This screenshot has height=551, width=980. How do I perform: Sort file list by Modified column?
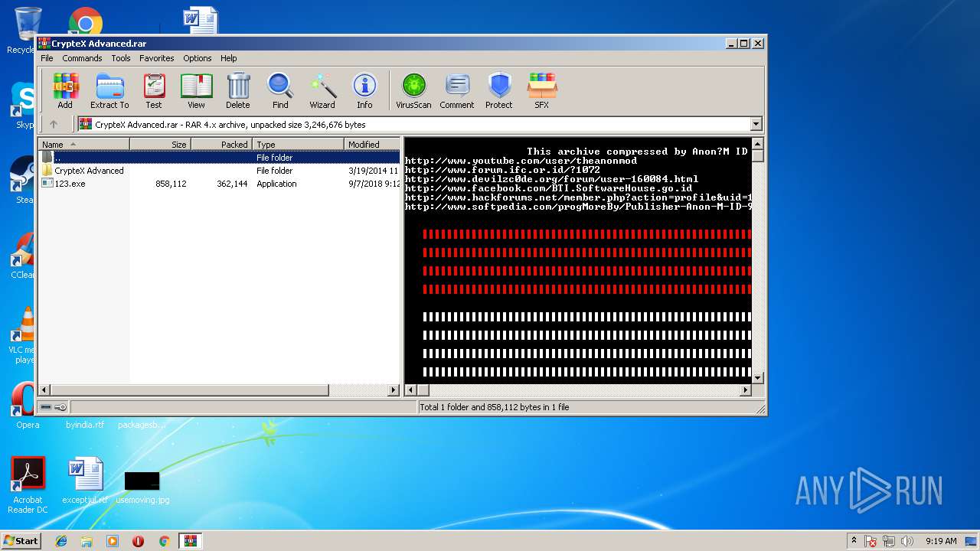[372, 144]
